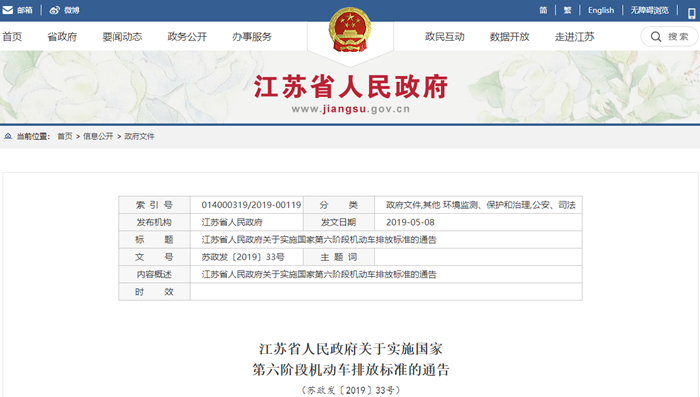Switch to Traditional Chinese 繁
The height and width of the screenshot is (397, 700).
pos(567,10)
